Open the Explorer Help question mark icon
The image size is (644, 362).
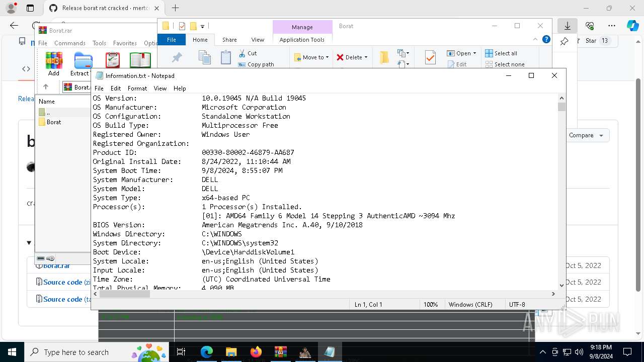[546, 39]
